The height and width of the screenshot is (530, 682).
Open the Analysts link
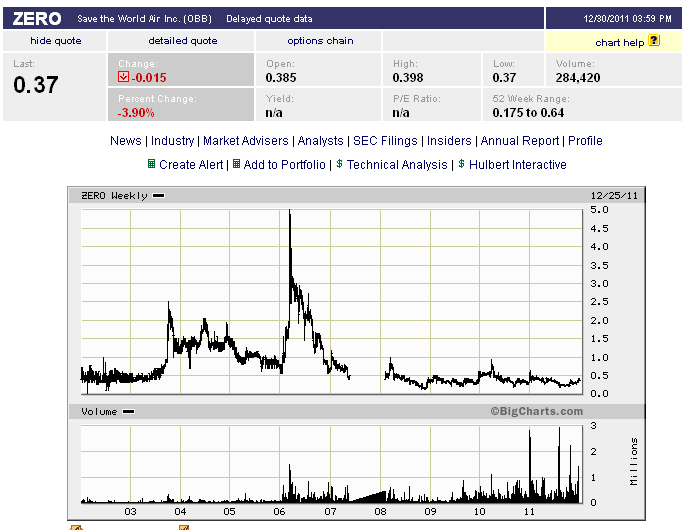click(x=321, y=141)
